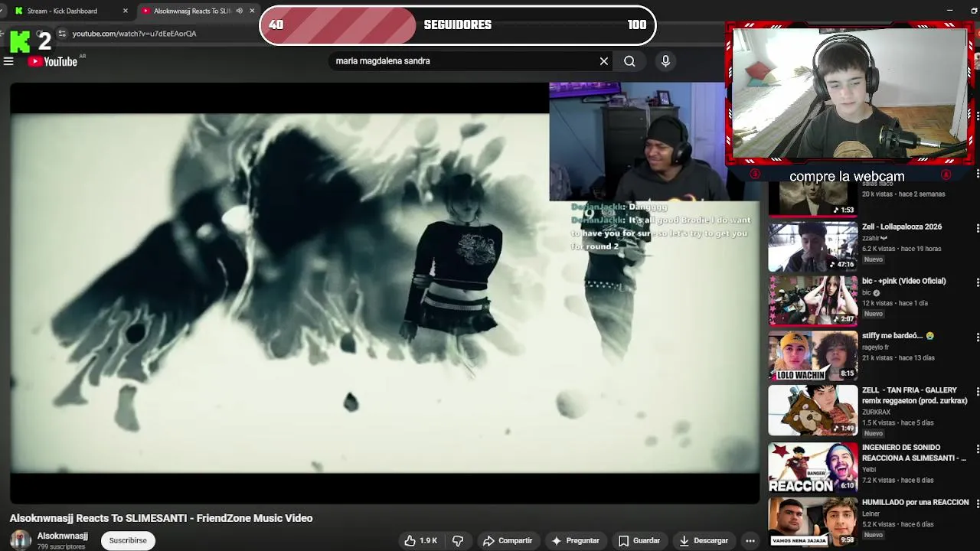
Task: Dislike the video with thumbs-down icon
Action: 458,540
